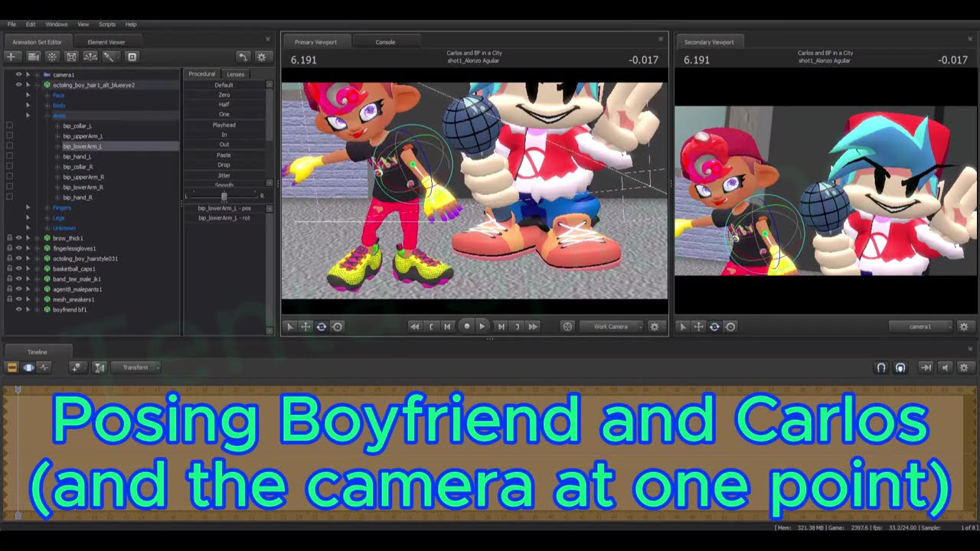This screenshot has height=551, width=980.
Task: Switch to the Console tab
Action: (385, 42)
